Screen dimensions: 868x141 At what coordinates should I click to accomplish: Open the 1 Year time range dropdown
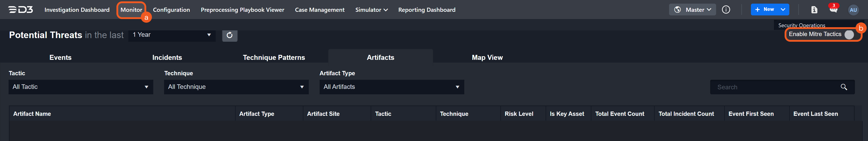pyautogui.click(x=172, y=35)
